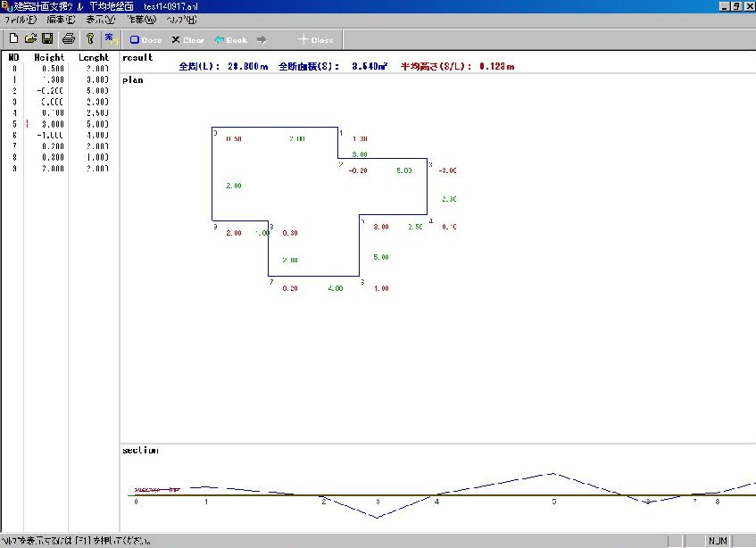
Task: Click the 全周(L) perimeter result value
Action: [x=248, y=66]
